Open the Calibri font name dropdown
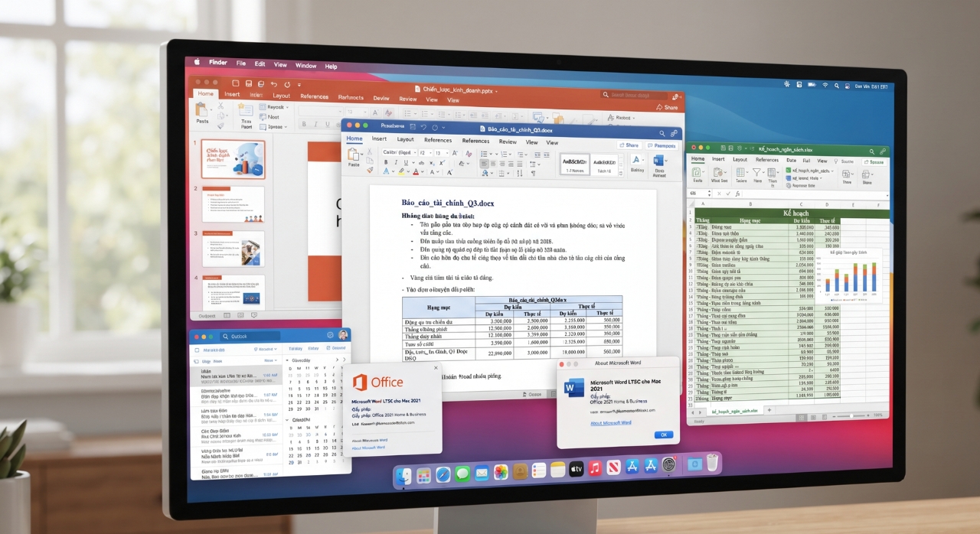The image size is (980, 534). point(400,152)
